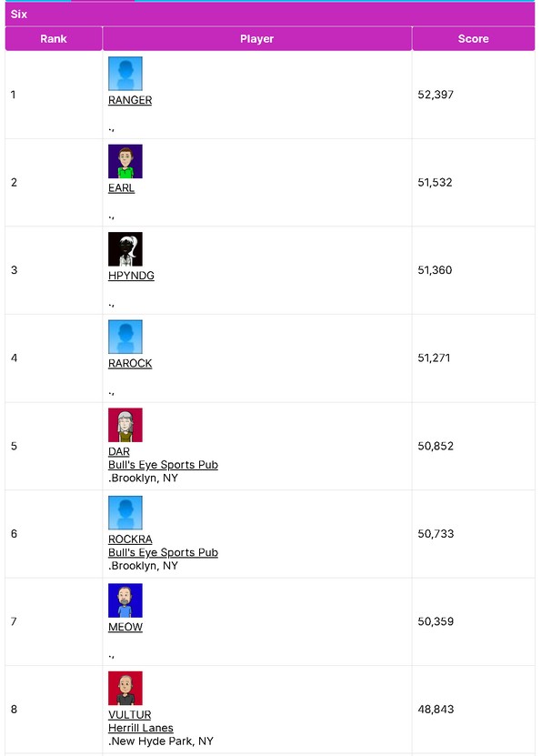The width and height of the screenshot is (541, 756).
Task: Open the RANGER player profile link
Action: click(130, 100)
